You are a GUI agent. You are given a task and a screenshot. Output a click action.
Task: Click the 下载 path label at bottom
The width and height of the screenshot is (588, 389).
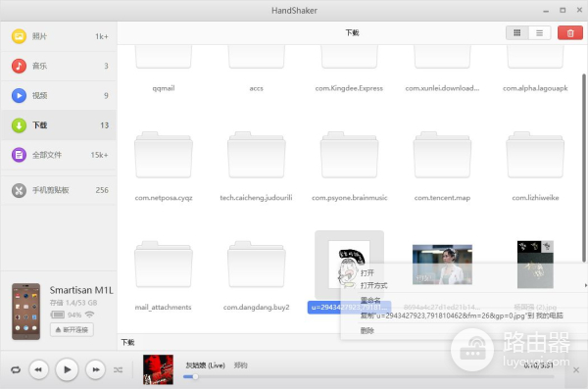(x=127, y=342)
